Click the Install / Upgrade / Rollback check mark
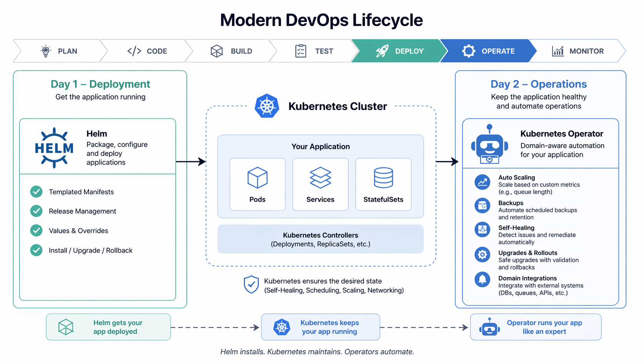This screenshot has height=362, width=644. pos(36,250)
